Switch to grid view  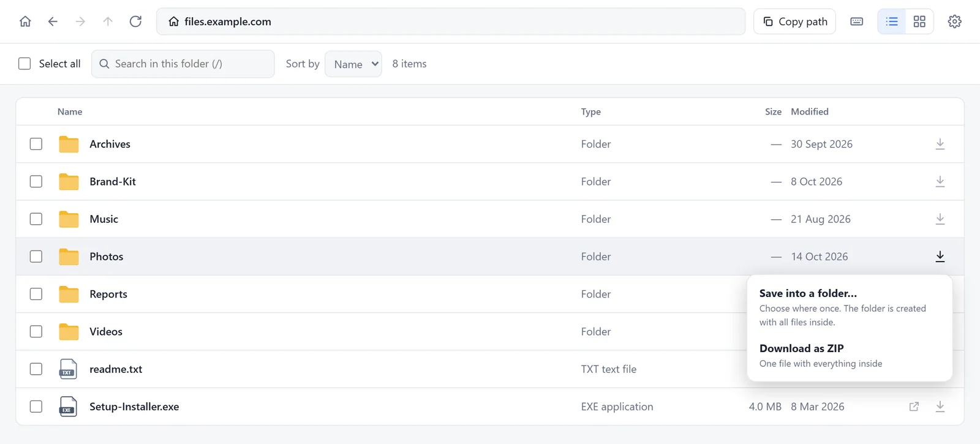919,21
